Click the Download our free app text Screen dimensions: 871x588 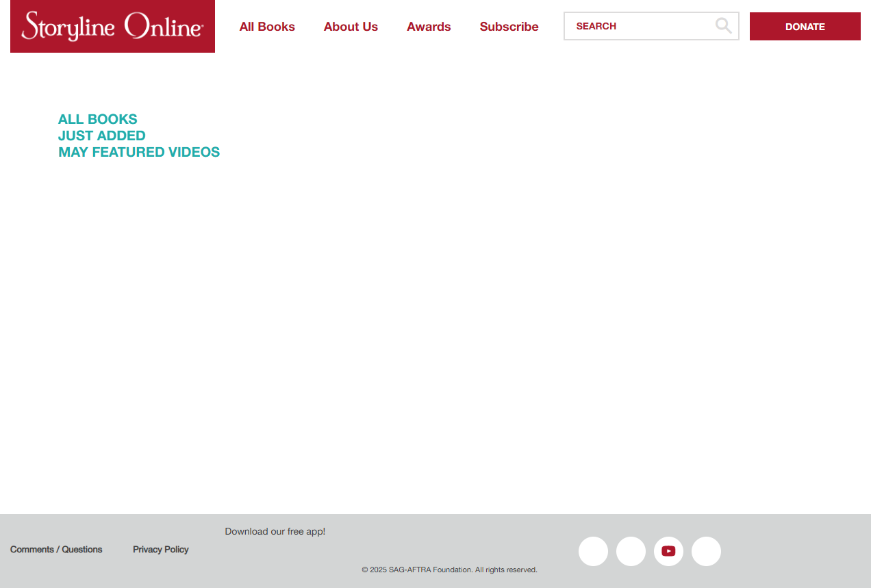point(275,531)
